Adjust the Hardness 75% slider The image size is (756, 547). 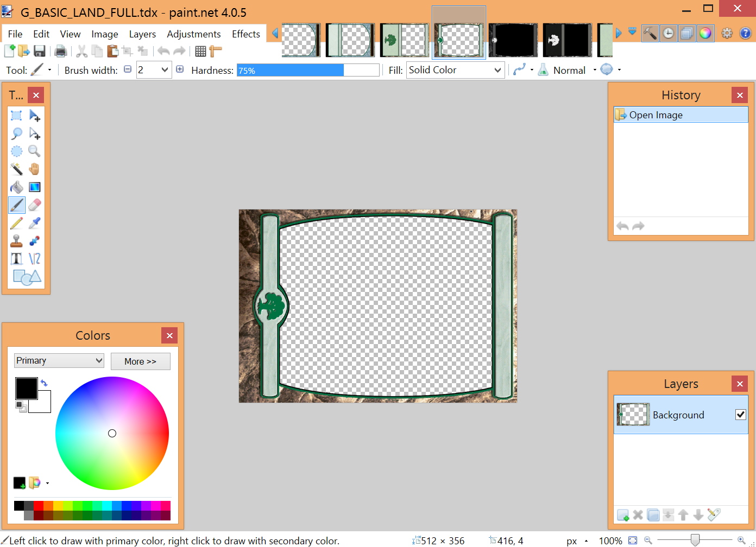coord(308,70)
